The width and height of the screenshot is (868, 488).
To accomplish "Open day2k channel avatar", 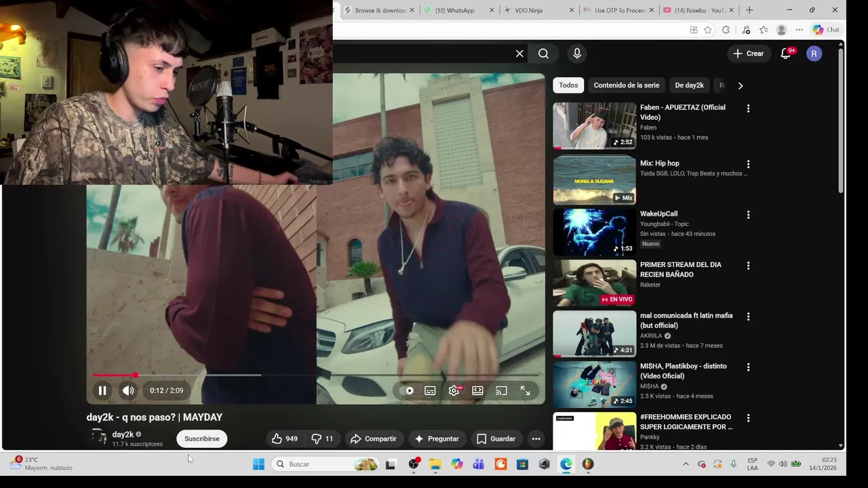I will click(99, 438).
